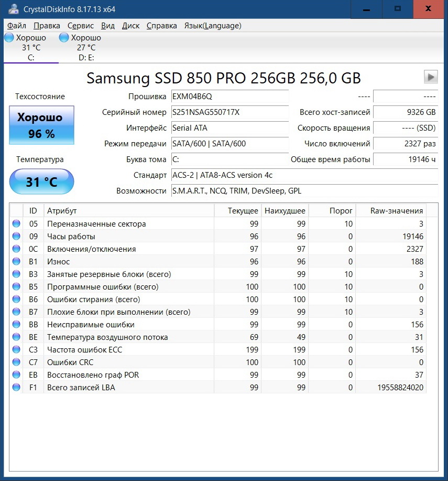Click worst value 49 of Температура воздушного потока

click(301, 337)
